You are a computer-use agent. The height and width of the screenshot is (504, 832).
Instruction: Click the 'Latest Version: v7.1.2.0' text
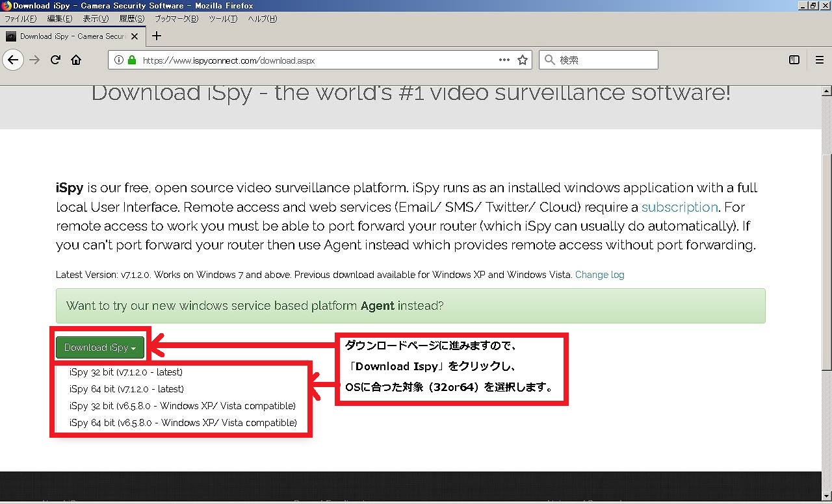[x=103, y=275]
